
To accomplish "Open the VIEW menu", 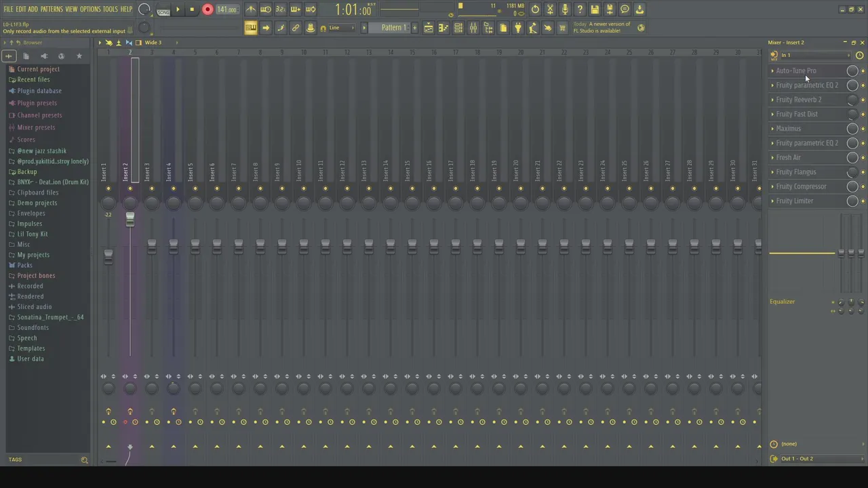I will (71, 9).
